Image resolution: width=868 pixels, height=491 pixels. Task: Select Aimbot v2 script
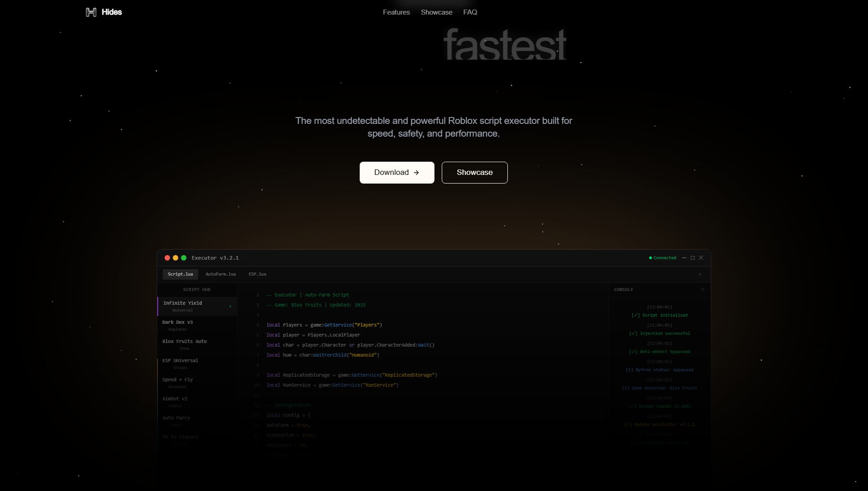[197, 402]
